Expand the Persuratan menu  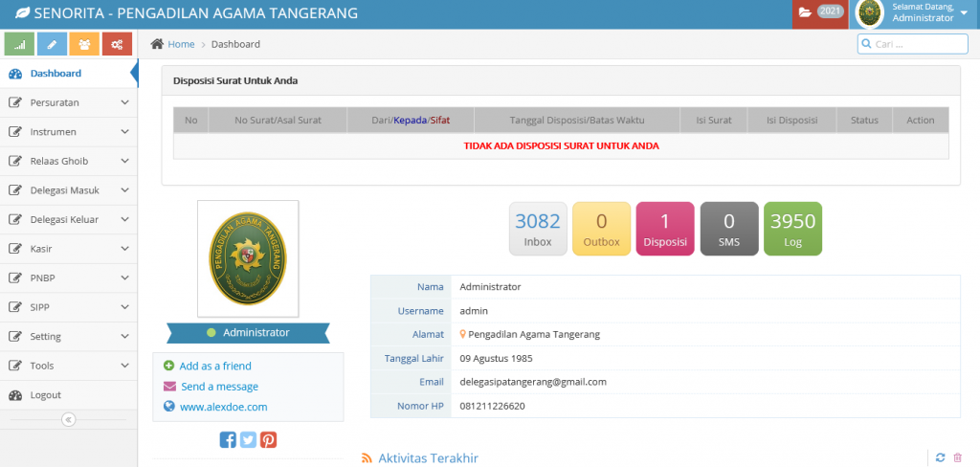point(68,102)
